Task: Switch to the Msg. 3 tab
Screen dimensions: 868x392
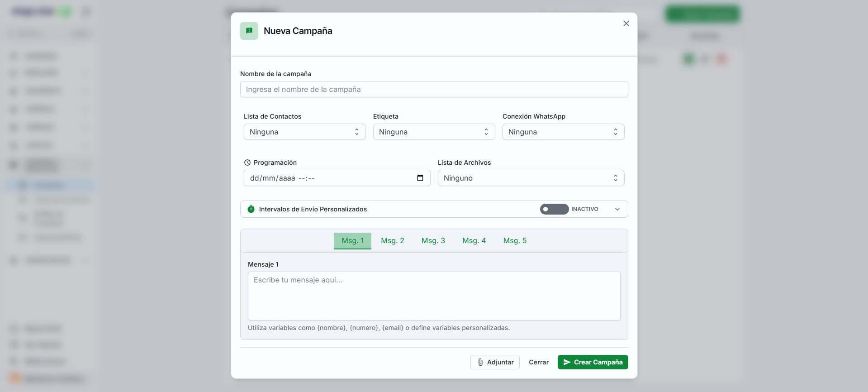Action: click(433, 241)
